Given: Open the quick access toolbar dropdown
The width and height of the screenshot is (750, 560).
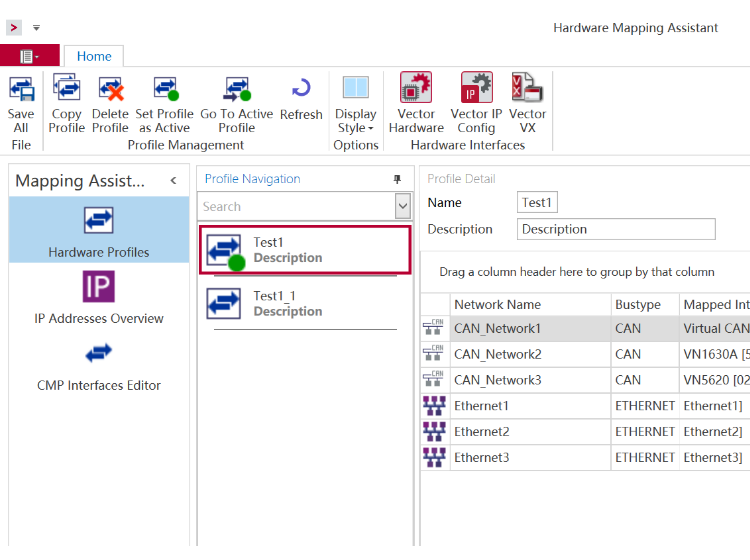Looking at the screenshot, I should coord(36,28).
